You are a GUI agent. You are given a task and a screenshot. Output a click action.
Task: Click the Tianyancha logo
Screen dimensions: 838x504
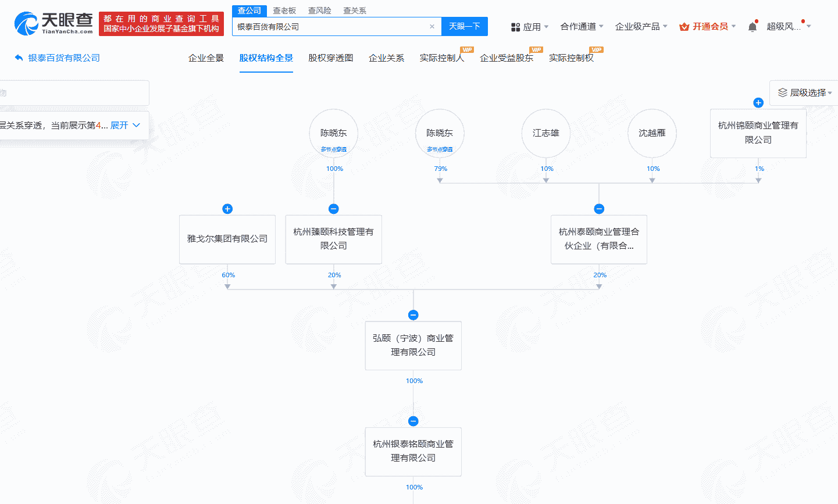click(54, 24)
